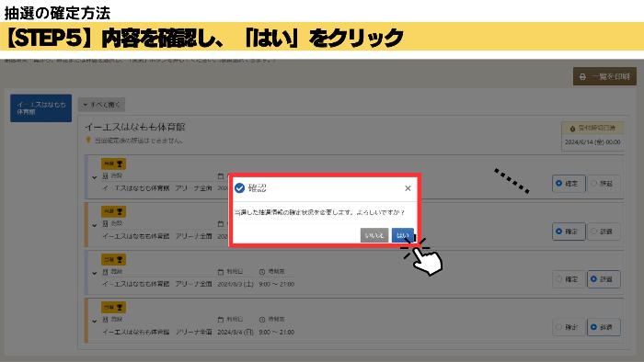
Task: Click the blue checkmark icon beside 確認
Action: (x=239, y=188)
